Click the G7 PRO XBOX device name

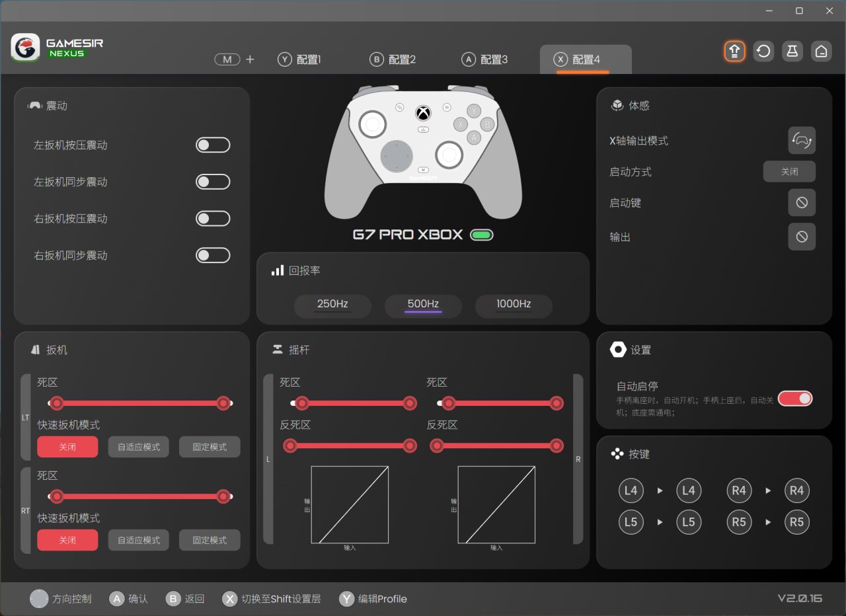pos(408,235)
